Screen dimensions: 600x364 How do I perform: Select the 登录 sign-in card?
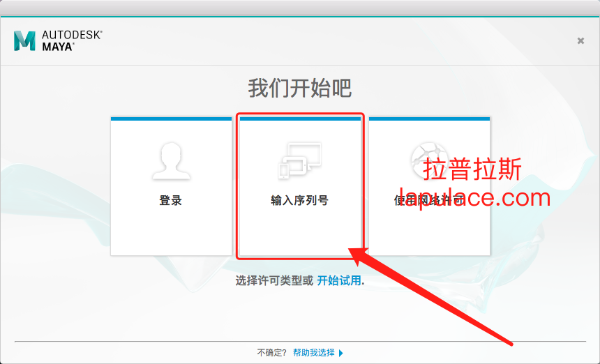pyautogui.click(x=171, y=186)
